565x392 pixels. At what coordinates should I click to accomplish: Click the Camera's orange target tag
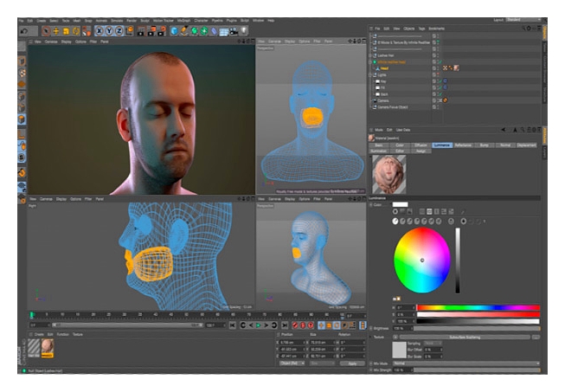click(446, 100)
